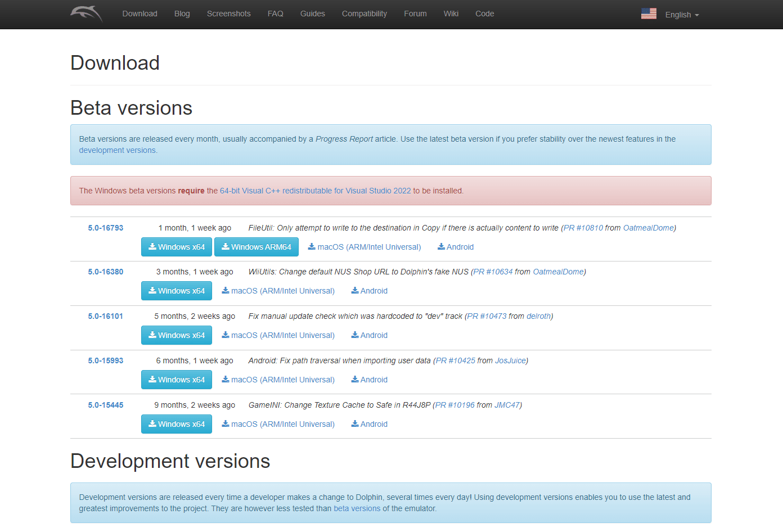783x532 pixels.
Task: Download Android build for 5.0-16101
Action: point(370,335)
